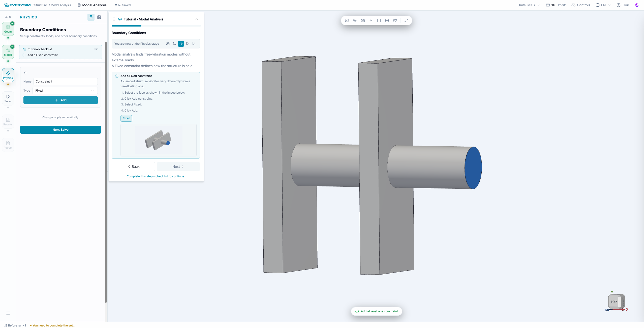
Task: Switch to single view layout icon
Action: tap(379, 20)
